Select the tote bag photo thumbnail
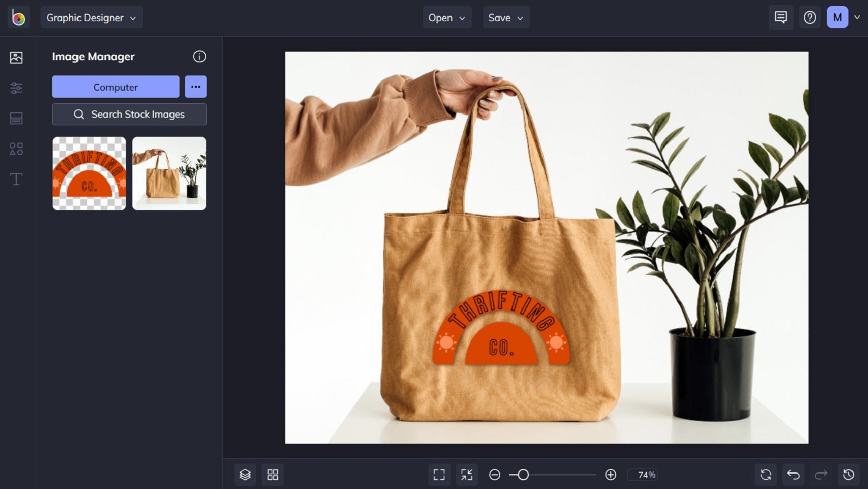 pyautogui.click(x=169, y=173)
